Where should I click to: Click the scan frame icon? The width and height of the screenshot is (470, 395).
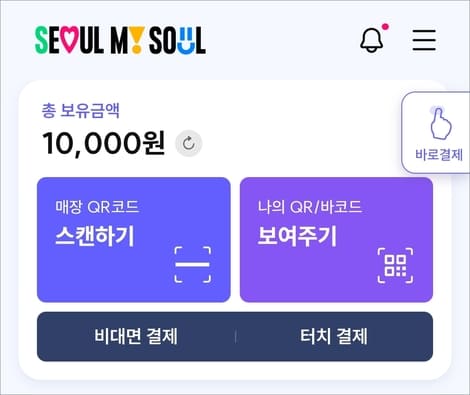[x=193, y=265]
